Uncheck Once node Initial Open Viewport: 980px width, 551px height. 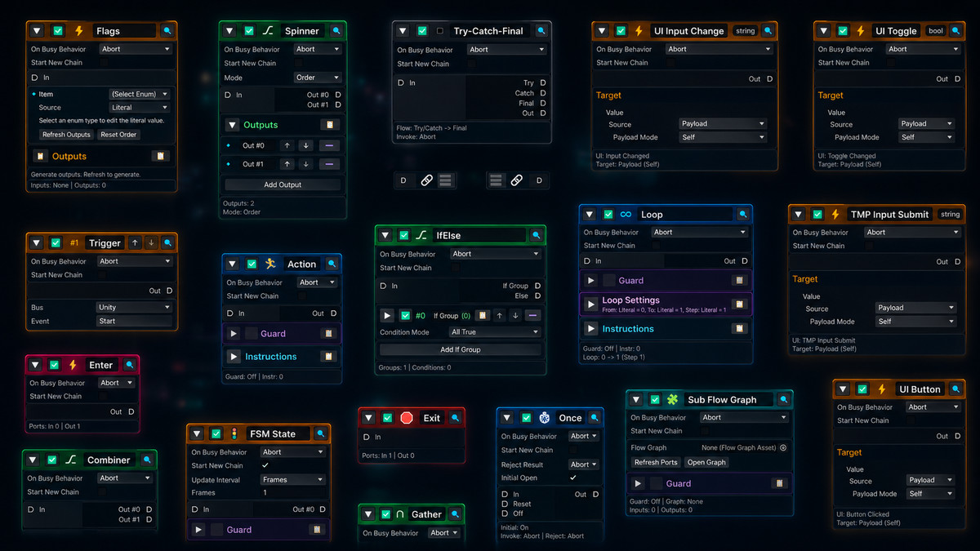573,478
